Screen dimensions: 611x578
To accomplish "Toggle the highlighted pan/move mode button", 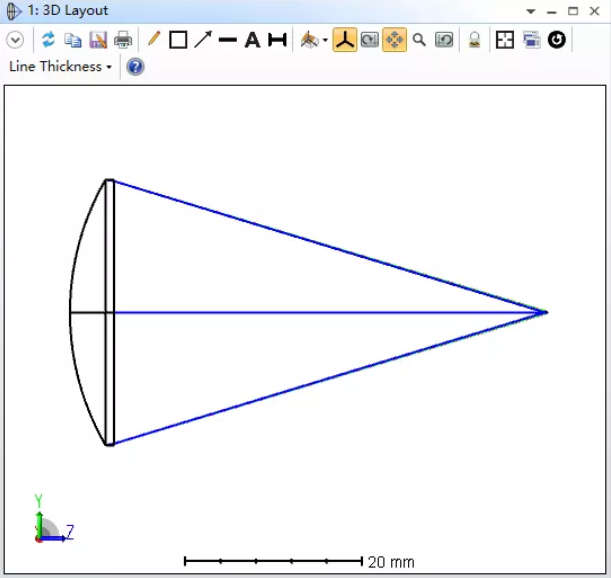I will click(x=395, y=40).
